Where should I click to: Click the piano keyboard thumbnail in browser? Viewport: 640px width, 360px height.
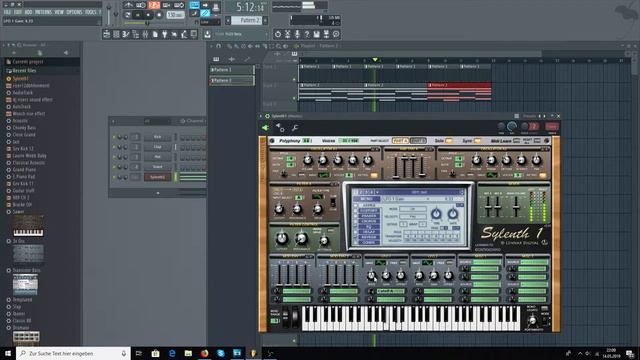28,226
